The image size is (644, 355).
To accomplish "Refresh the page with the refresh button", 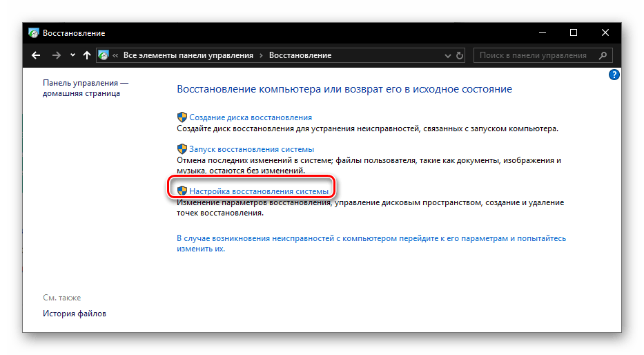I will pos(460,55).
